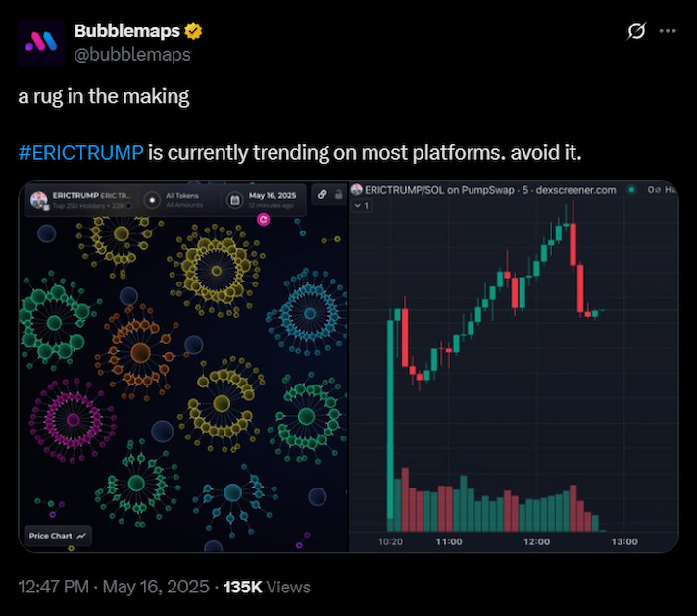
Task: Click the orange bubble cluster center
Action: 140,353
